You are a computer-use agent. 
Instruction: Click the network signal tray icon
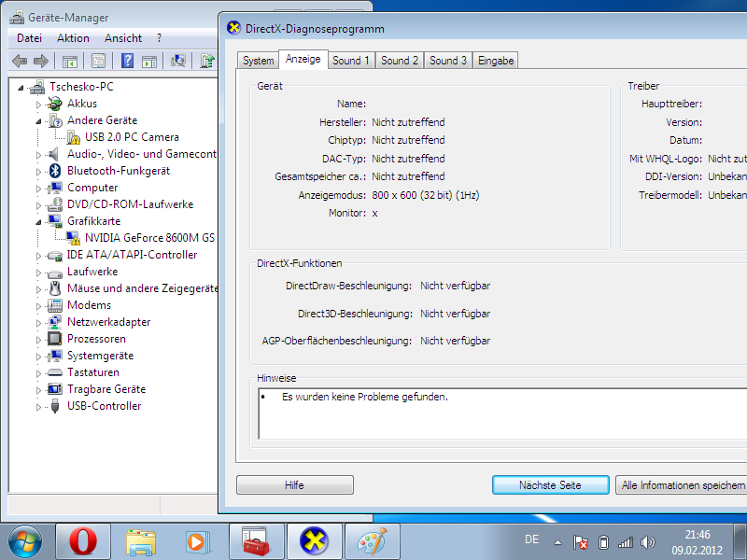[626, 542]
